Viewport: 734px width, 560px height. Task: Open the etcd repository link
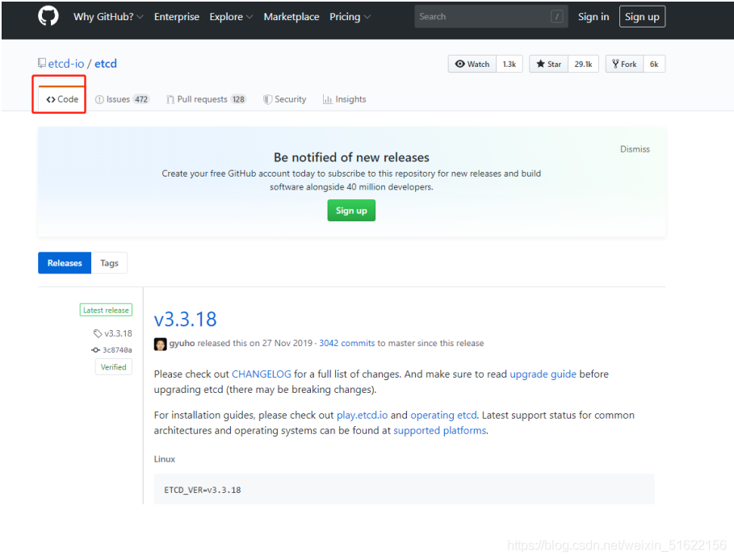106,64
